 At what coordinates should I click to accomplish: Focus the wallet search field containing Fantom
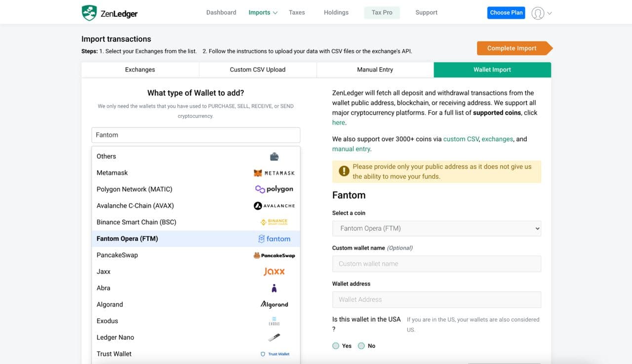pos(196,135)
